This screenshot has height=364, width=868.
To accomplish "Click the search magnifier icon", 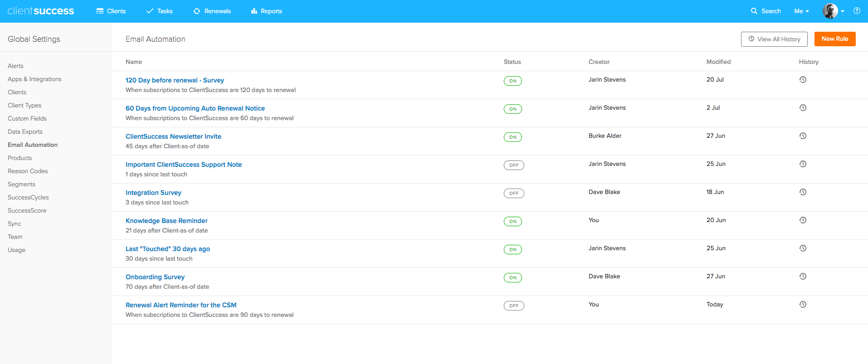I will [x=754, y=11].
